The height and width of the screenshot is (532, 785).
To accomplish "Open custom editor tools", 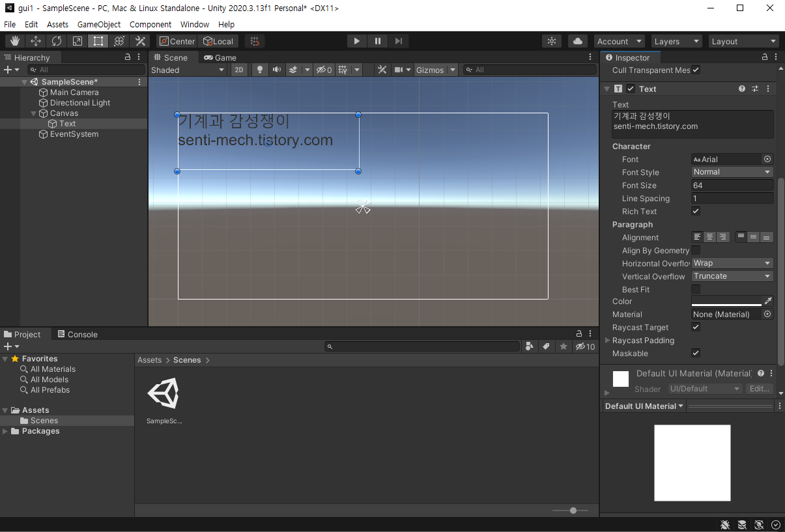I will point(140,41).
